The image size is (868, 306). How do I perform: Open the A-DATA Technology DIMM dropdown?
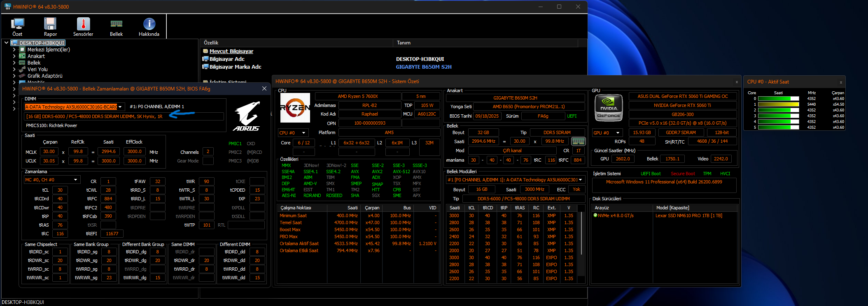point(120,107)
